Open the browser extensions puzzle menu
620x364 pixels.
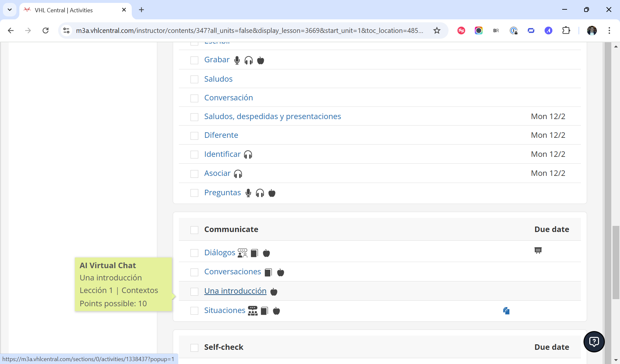566,31
